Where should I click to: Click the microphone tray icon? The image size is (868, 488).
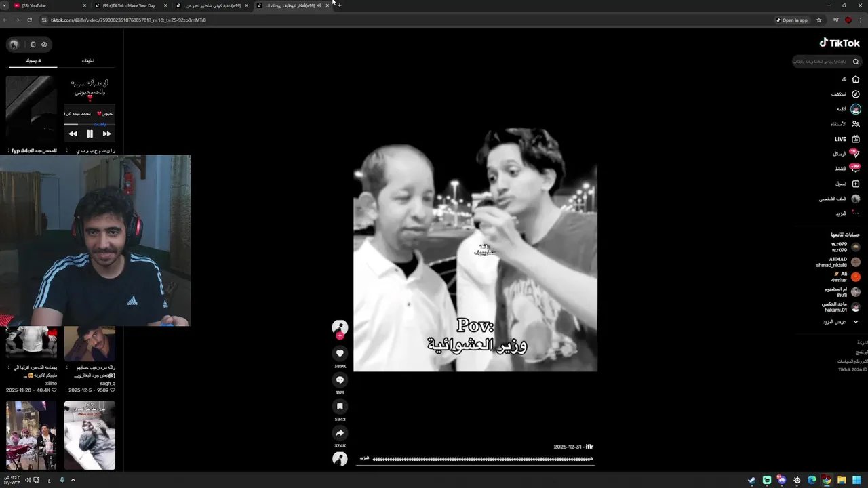click(x=62, y=480)
